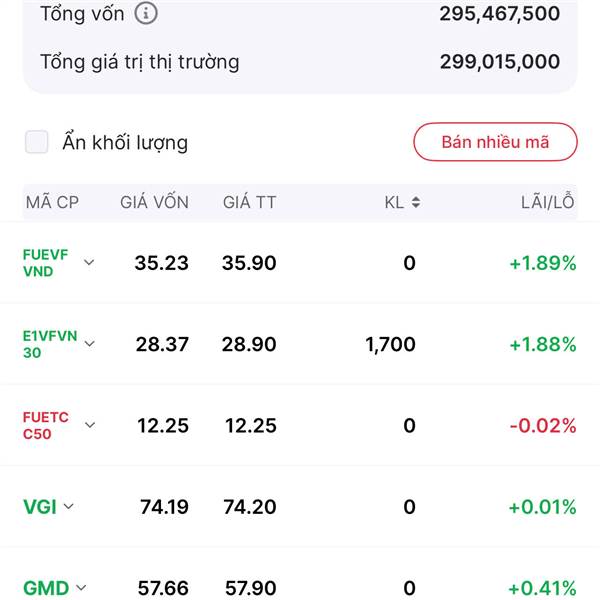Select the MÃ CP column header
The image size is (600, 600).
pyautogui.click(x=52, y=202)
